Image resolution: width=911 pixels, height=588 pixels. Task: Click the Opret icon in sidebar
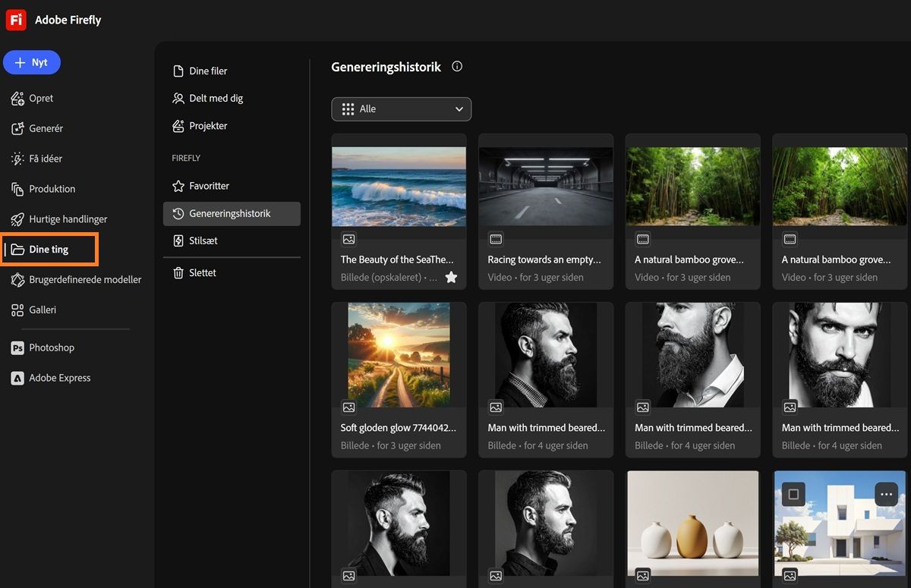point(17,98)
